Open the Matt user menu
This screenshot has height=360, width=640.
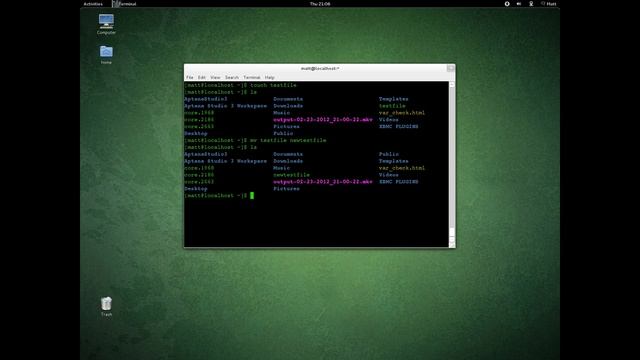point(549,4)
